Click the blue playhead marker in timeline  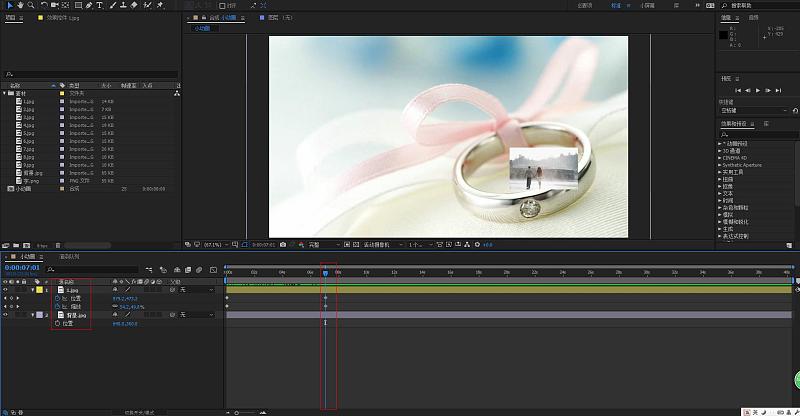pos(325,271)
